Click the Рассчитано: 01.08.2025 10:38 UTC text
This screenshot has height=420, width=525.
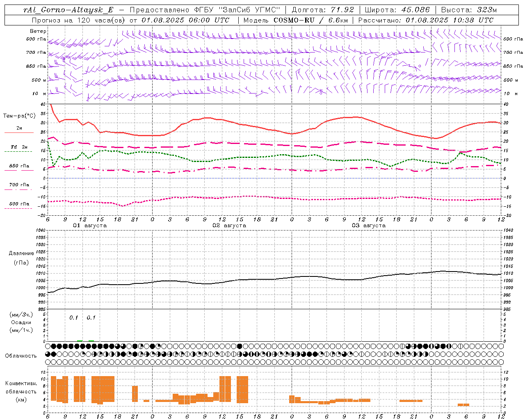(426, 20)
